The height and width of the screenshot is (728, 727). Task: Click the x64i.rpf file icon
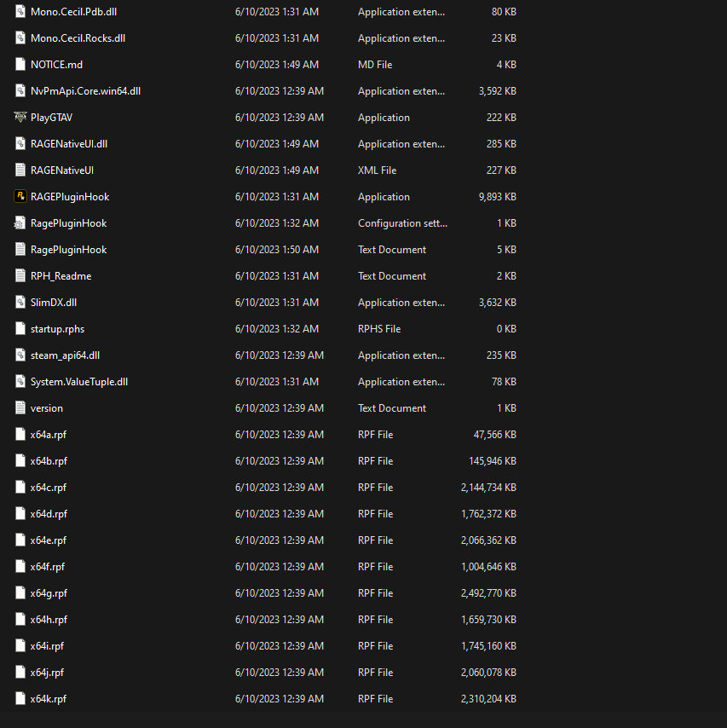coord(20,646)
